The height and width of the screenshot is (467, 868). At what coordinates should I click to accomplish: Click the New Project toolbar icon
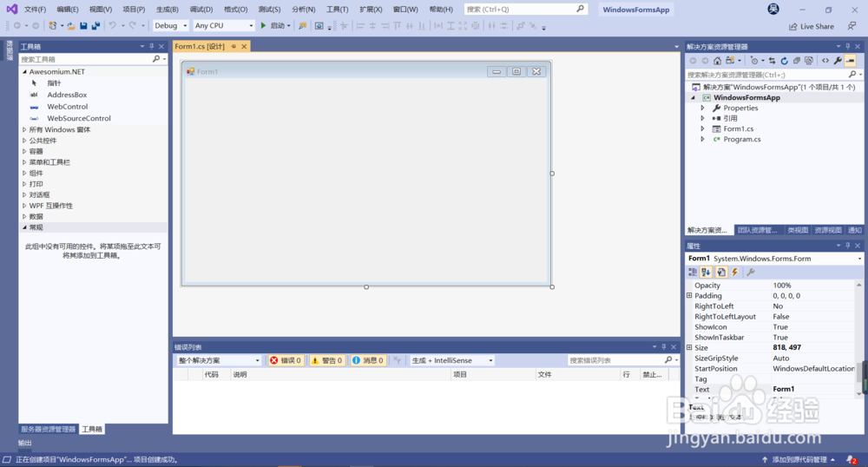click(53, 25)
